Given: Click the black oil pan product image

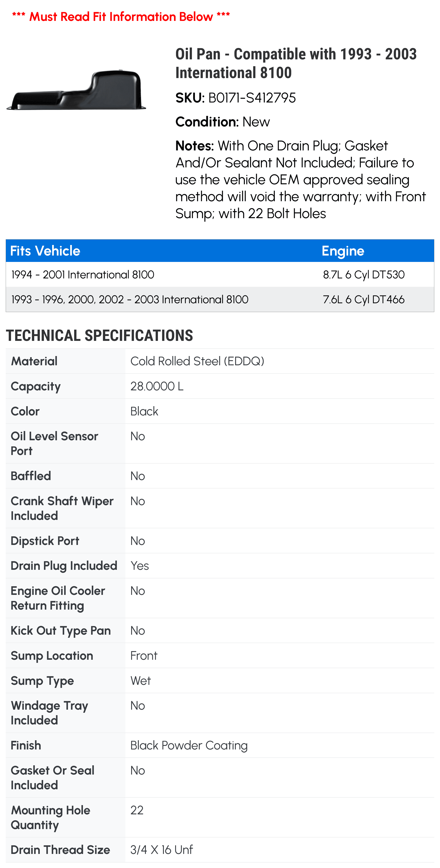Looking at the screenshot, I should pyautogui.click(x=76, y=90).
